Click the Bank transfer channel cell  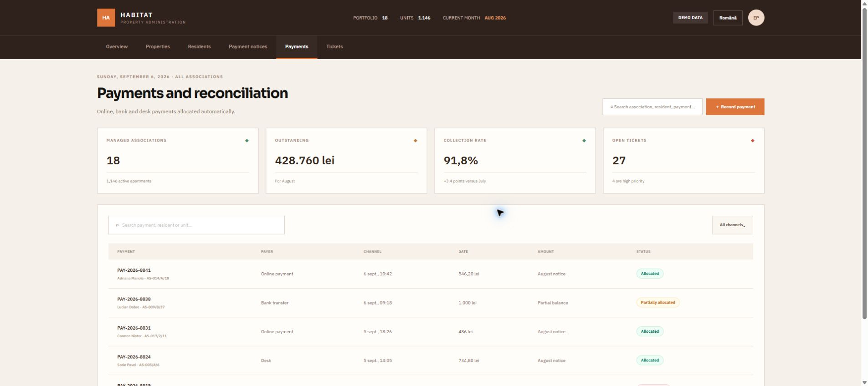pos(275,303)
